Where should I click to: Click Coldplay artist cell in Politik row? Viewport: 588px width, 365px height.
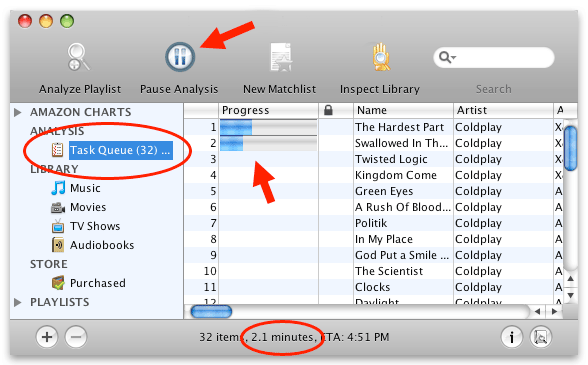pos(478,223)
